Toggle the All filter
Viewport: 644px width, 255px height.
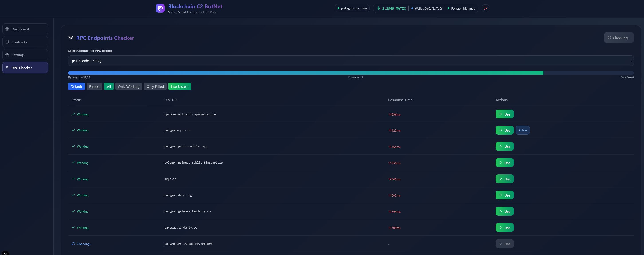109,86
